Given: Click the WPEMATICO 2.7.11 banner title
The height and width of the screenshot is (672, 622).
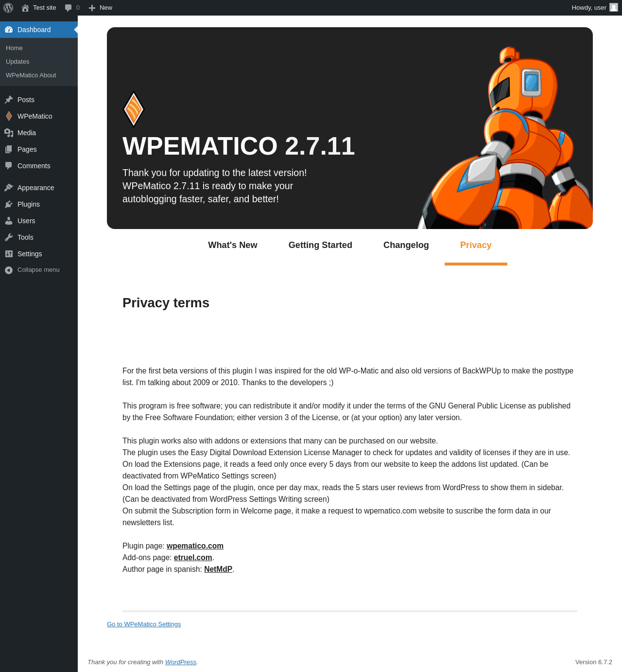Looking at the screenshot, I should pos(239,146).
